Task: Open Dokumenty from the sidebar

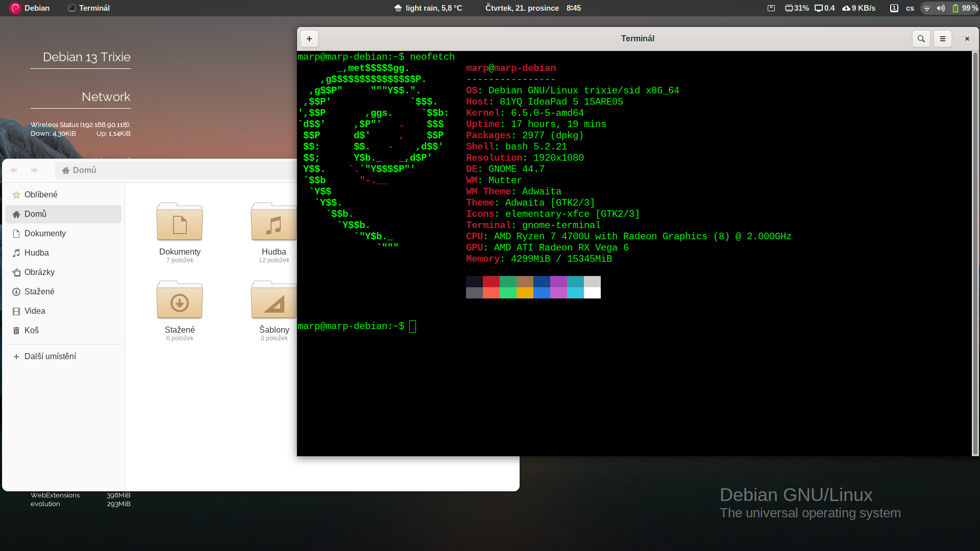Action: click(x=63, y=233)
